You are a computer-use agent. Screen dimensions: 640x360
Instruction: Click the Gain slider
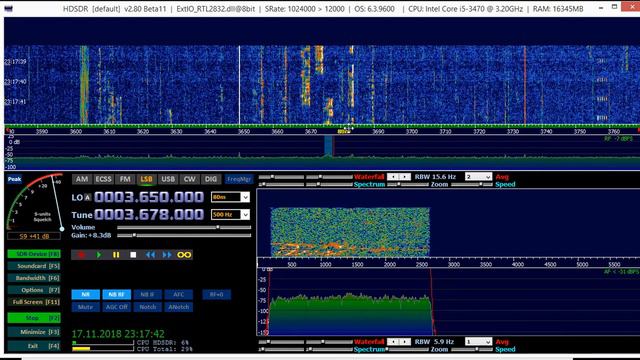(x=184, y=235)
